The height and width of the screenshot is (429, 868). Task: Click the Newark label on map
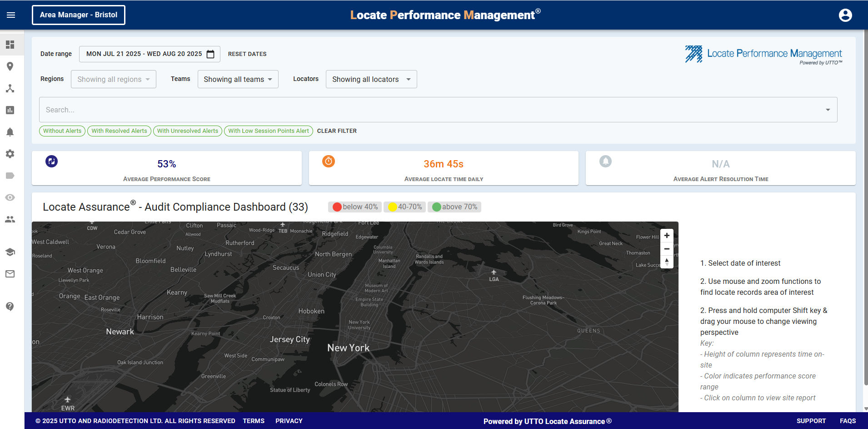click(x=120, y=332)
